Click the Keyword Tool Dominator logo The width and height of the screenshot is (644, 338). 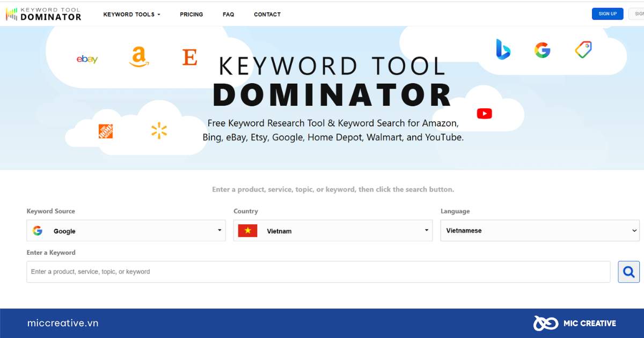coord(43,14)
